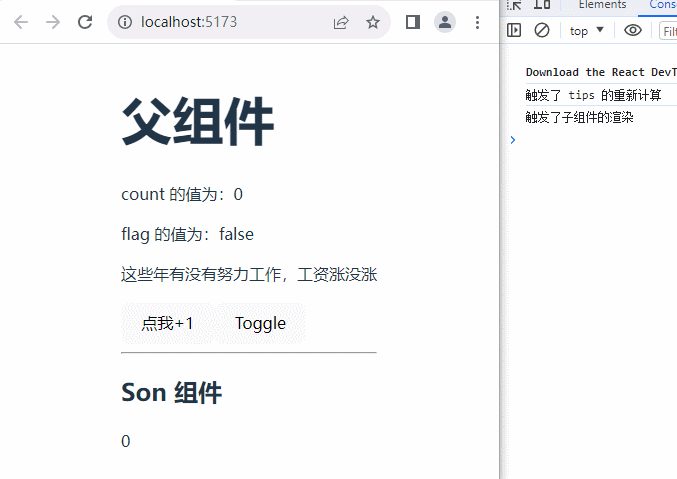Switch to the Console tab

tap(662, 5)
